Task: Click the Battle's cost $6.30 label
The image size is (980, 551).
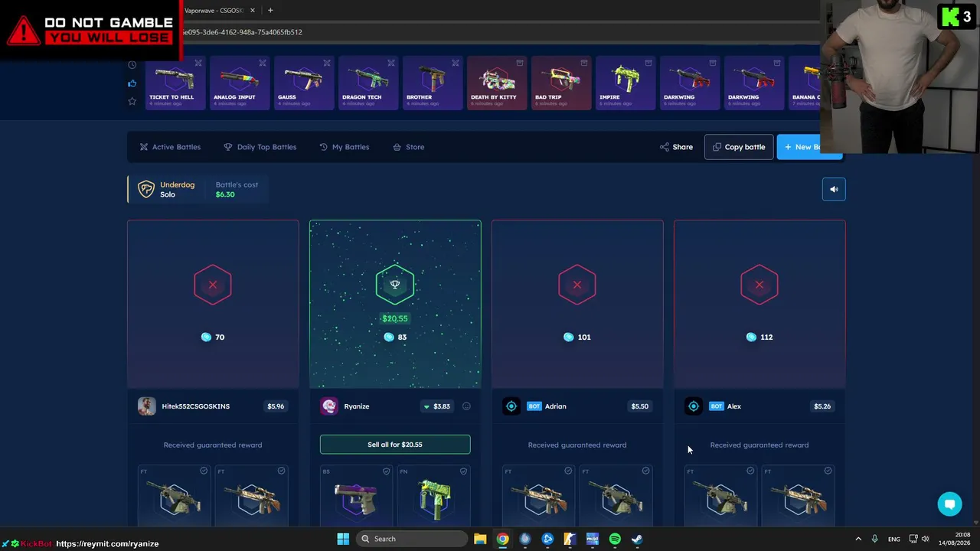Action: pos(237,189)
